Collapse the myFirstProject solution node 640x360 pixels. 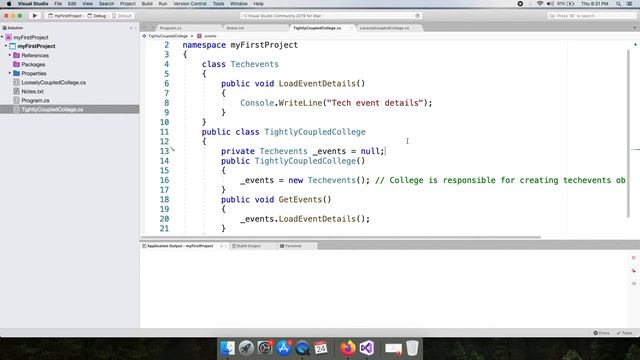tap(2, 37)
